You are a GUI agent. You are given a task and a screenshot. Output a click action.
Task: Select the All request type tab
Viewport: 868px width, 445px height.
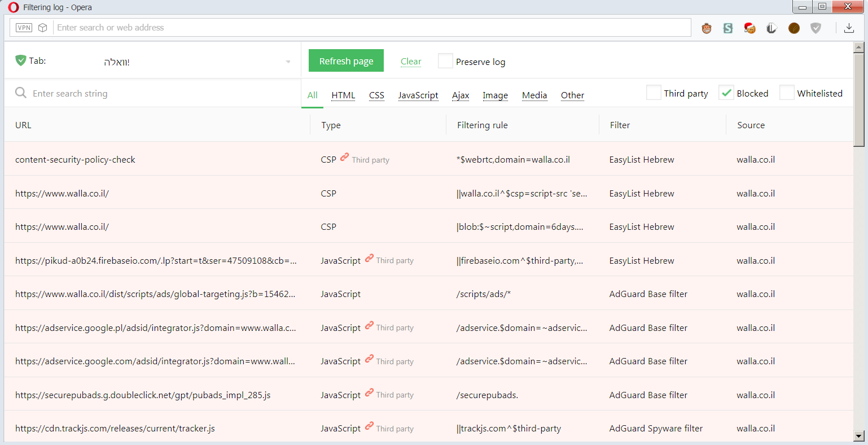[x=313, y=95]
